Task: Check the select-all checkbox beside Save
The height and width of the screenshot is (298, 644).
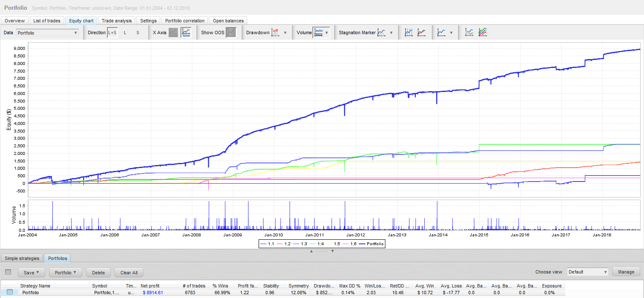Action: point(8,272)
